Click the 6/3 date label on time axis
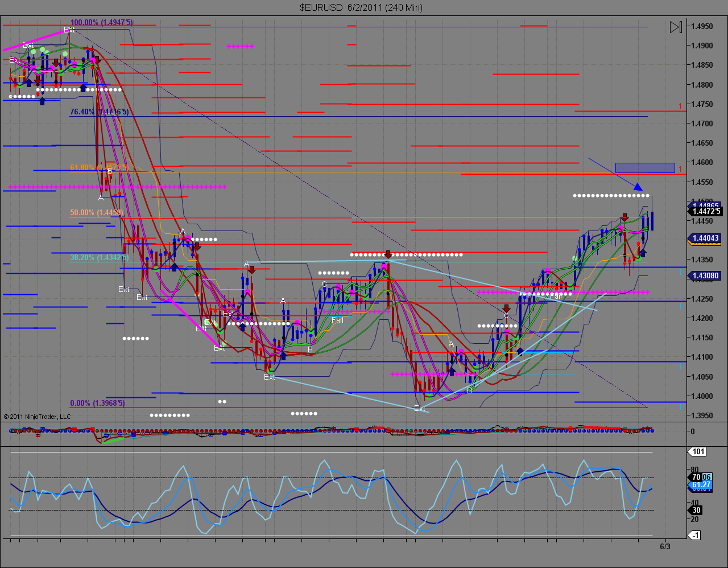Screen dimensions: 728x568 click(x=665, y=546)
